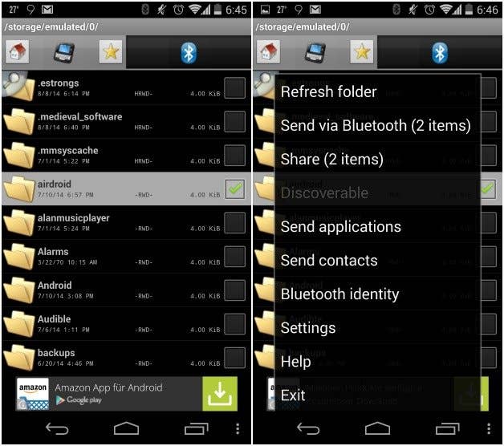Screen dimensions: 504x446
Task: Tap the disabled Discoverable menu entry
Action: pos(378,193)
